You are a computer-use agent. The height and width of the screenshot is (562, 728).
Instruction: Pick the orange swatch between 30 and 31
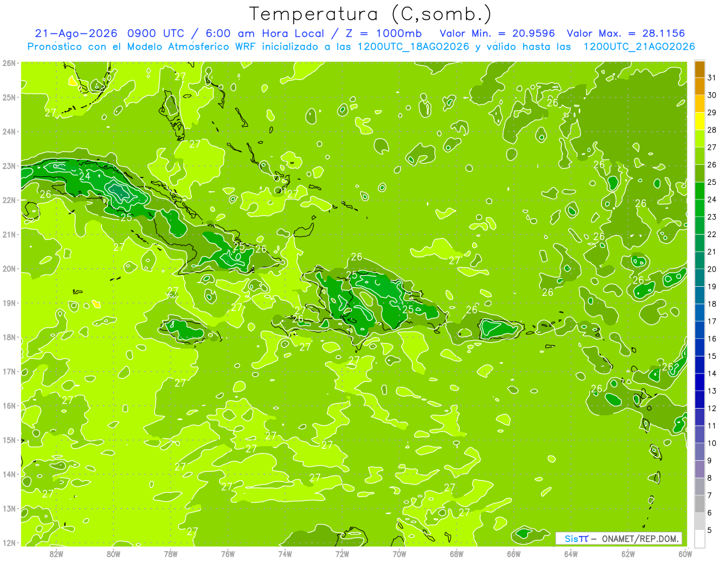click(x=699, y=87)
